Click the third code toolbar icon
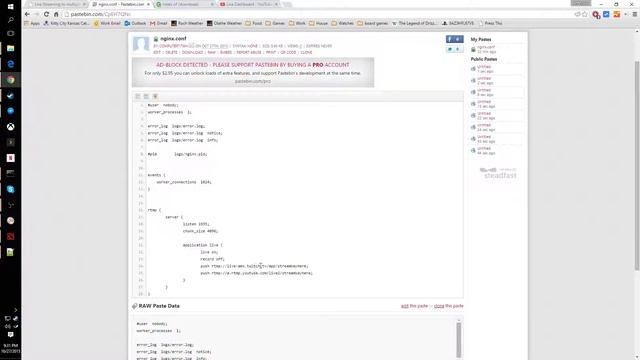This screenshot has width=640, height=360. 155,96
